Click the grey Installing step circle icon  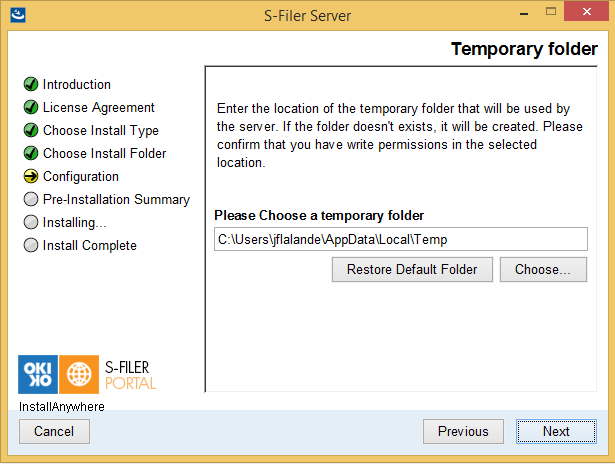coord(31,222)
